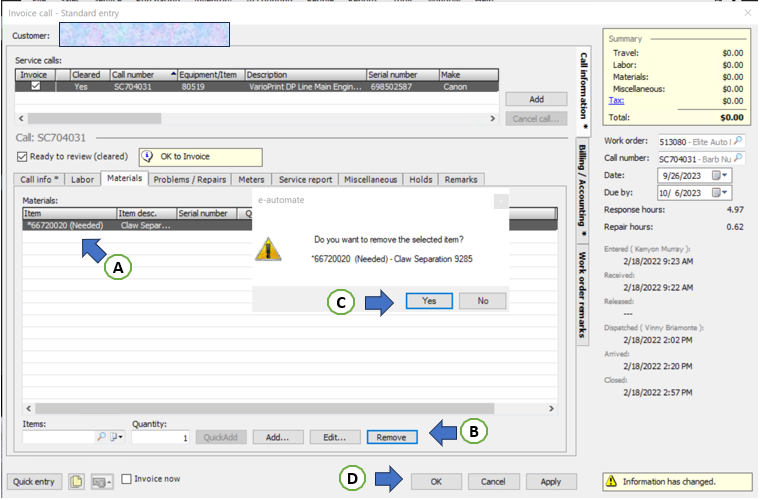Close the e-automate confirmation dialog
764x500 pixels.
(501, 201)
